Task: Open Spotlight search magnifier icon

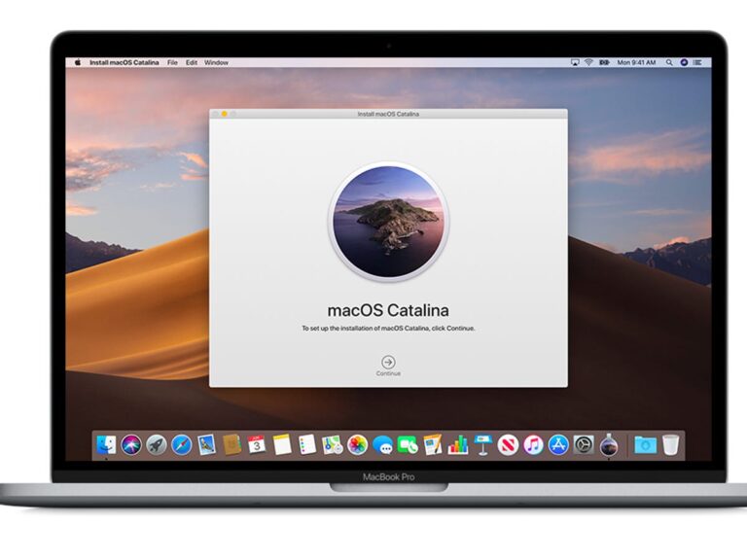Action: click(669, 62)
